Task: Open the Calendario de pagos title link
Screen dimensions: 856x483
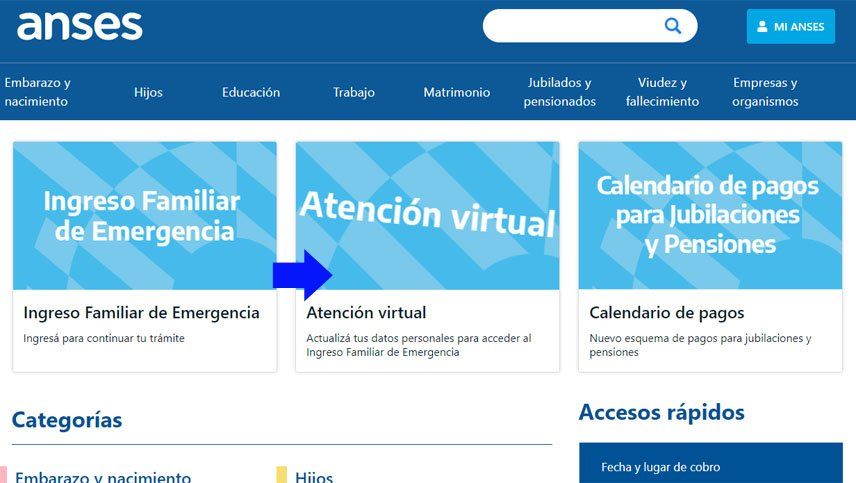Action: 667,313
